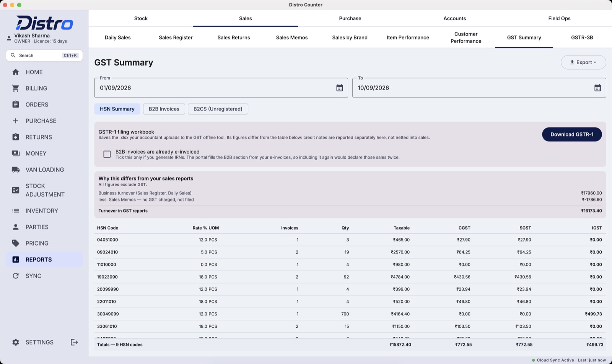Screen dimensions: 612x364
Task: Switch to the Accounts top tab
Action: pos(455,18)
